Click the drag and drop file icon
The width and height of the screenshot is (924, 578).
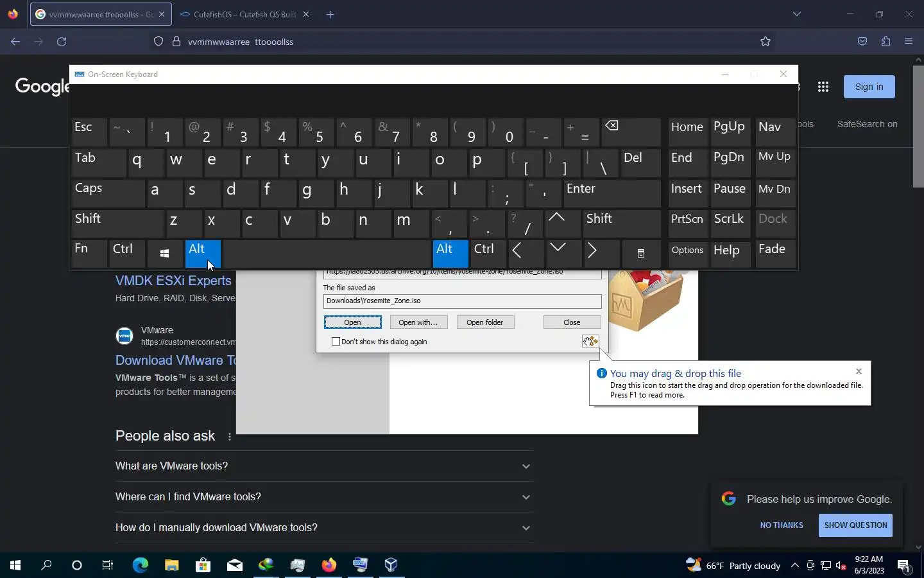coord(590,342)
